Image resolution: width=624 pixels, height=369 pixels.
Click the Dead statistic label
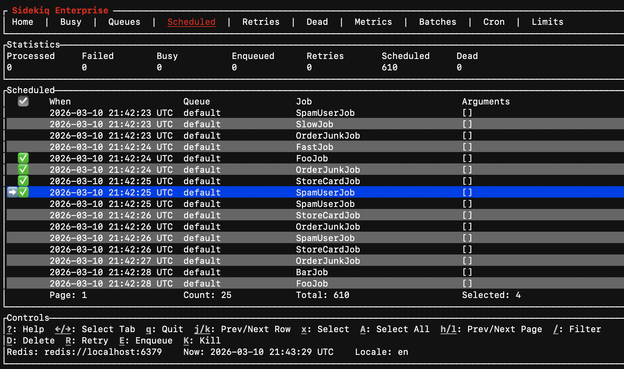(x=467, y=56)
